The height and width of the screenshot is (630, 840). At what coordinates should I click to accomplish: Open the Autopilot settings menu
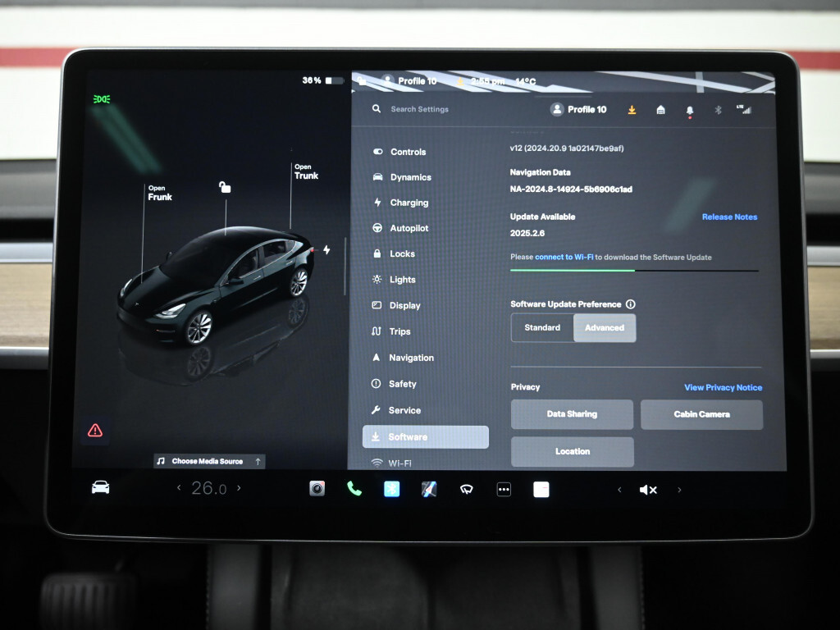pos(409,228)
